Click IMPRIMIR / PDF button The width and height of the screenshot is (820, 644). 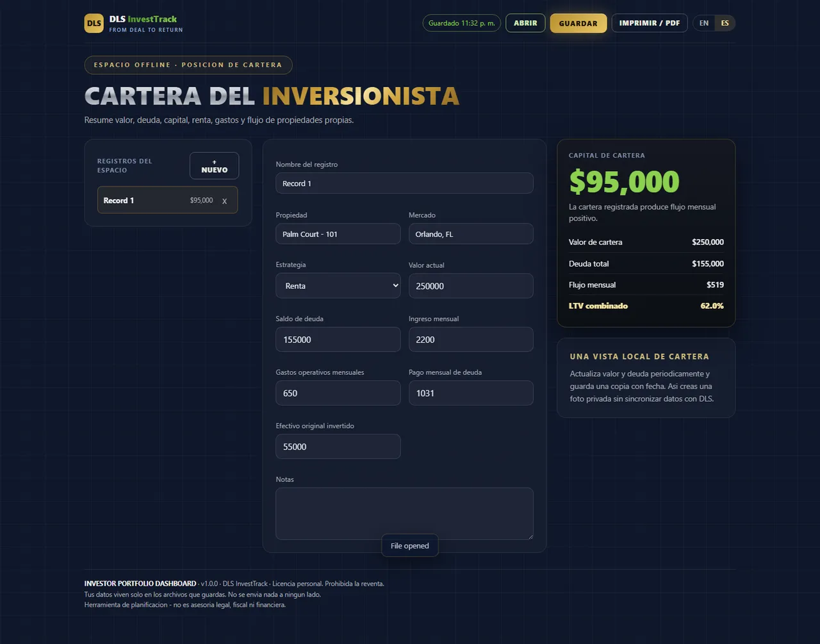650,23
